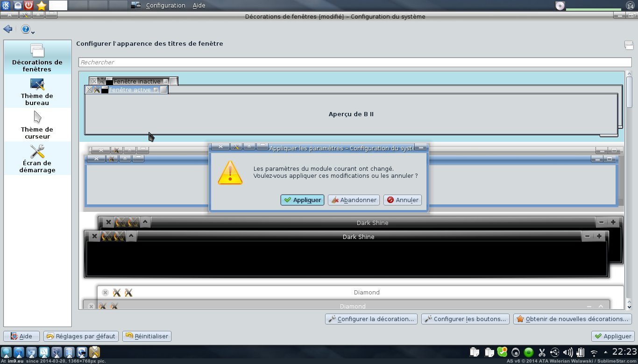Image resolution: width=638 pixels, height=364 pixels.
Task: Open the Aide menu
Action: (x=198, y=6)
